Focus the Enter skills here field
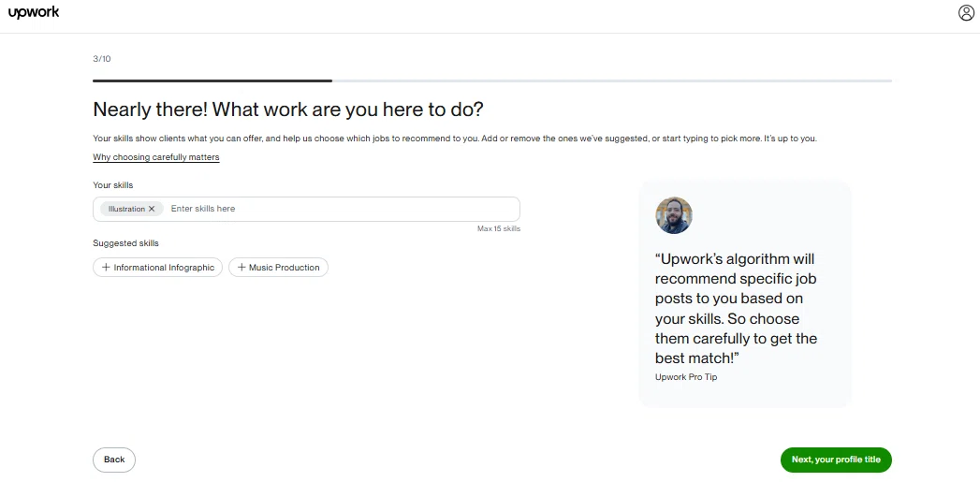The height and width of the screenshot is (482, 980). [x=343, y=209]
